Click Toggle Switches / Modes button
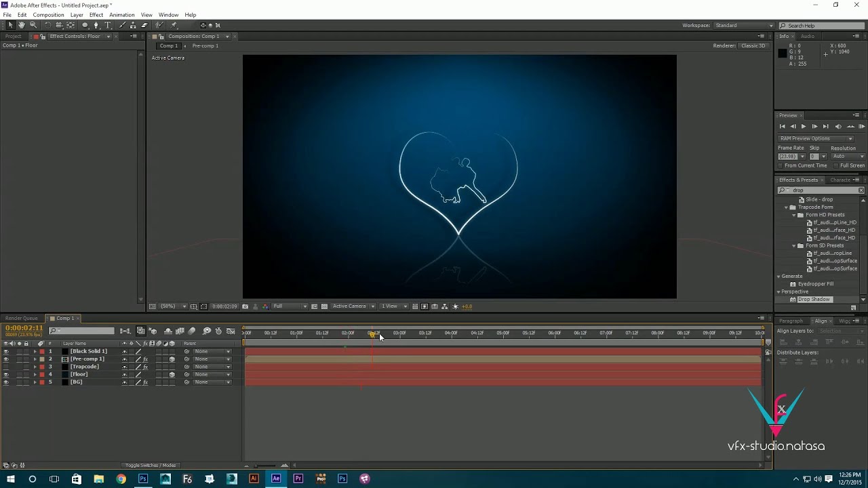This screenshot has width=868, height=488. pyautogui.click(x=151, y=466)
